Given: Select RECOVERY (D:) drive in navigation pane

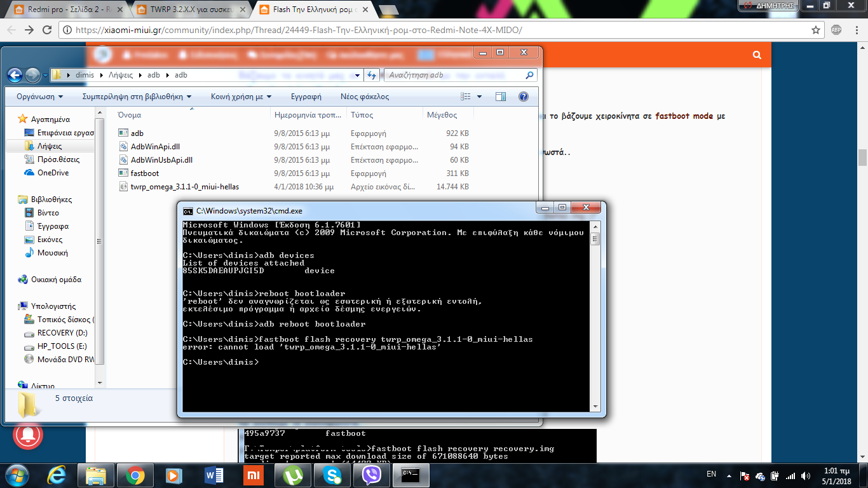Looking at the screenshot, I should [62, 333].
